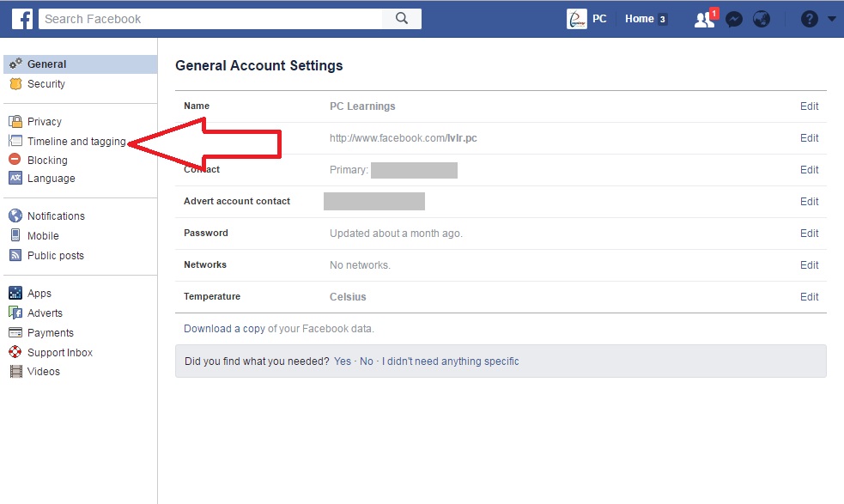
Task: Go to the PC profile link
Action: pyautogui.click(x=599, y=19)
